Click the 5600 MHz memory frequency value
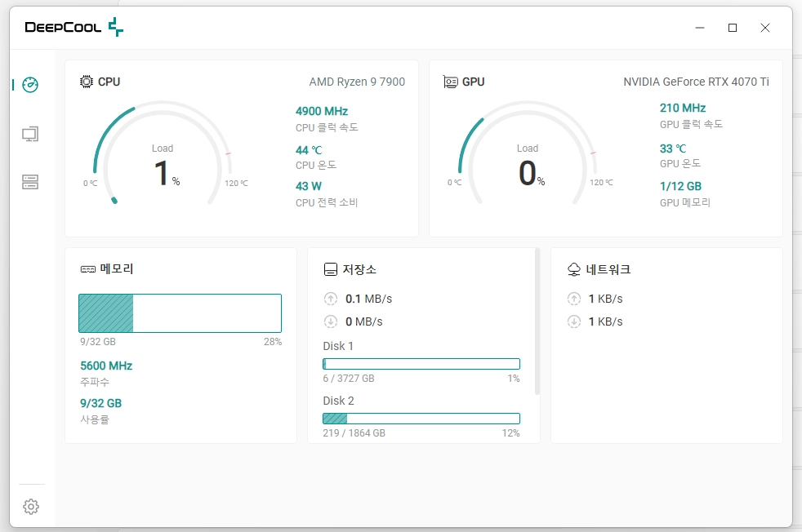This screenshot has width=802, height=532. (x=106, y=366)
